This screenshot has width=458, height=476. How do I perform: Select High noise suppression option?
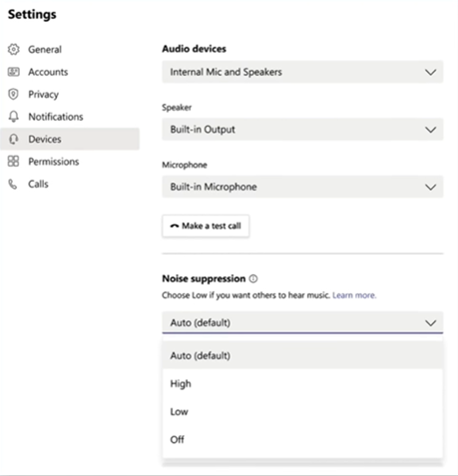tap(302, 383)
